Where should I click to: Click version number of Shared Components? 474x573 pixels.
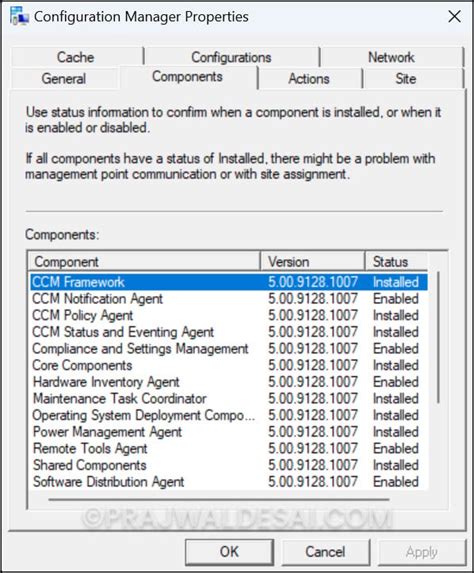(x=313, y=465)
